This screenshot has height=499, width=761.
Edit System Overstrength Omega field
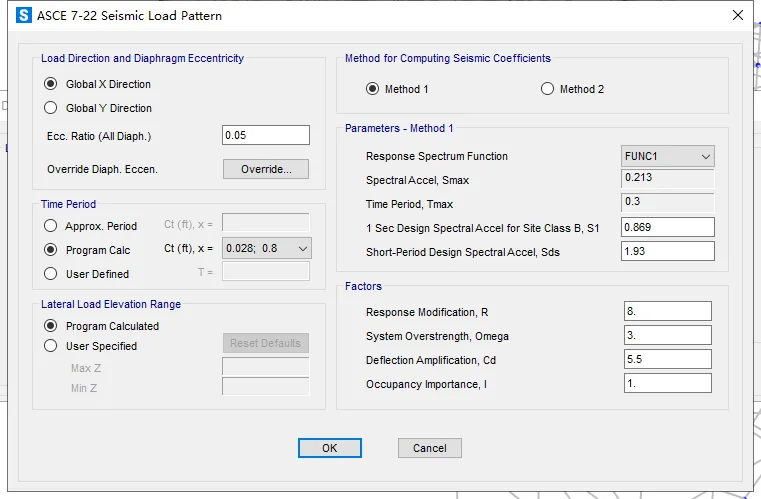click(x=668, y=335)
